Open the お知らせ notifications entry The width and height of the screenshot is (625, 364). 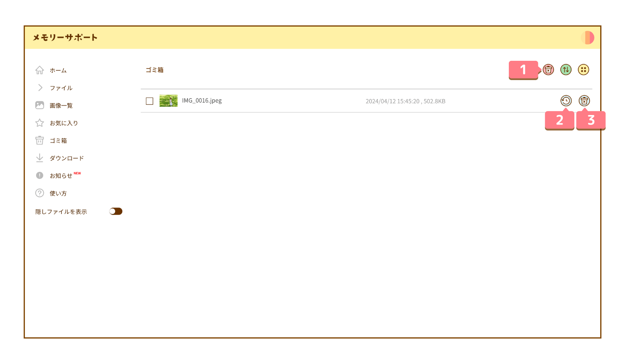click(x=61, y=176)
